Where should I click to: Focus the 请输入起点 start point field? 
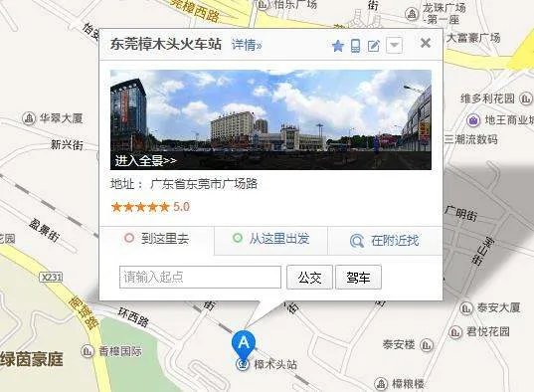point(200,278)
